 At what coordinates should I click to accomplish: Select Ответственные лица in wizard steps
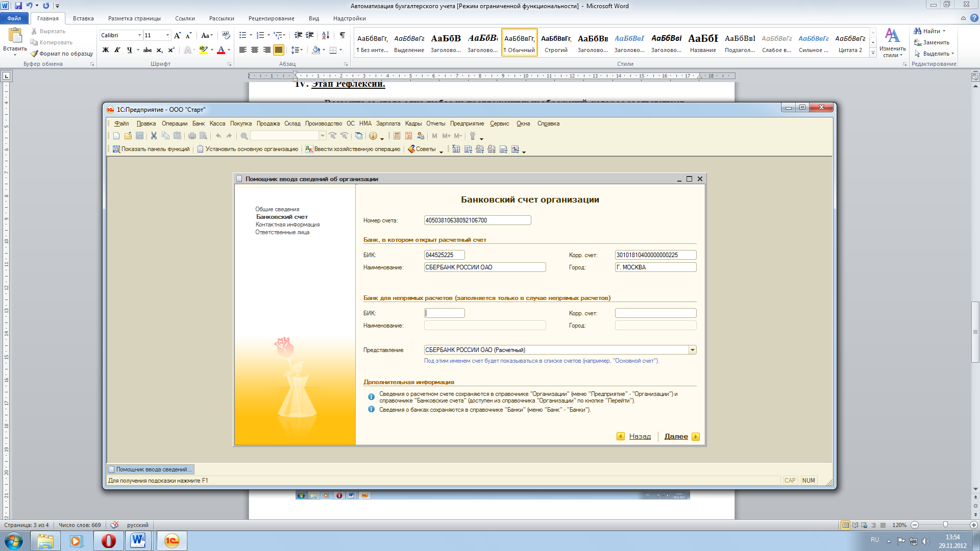point(282,232)
